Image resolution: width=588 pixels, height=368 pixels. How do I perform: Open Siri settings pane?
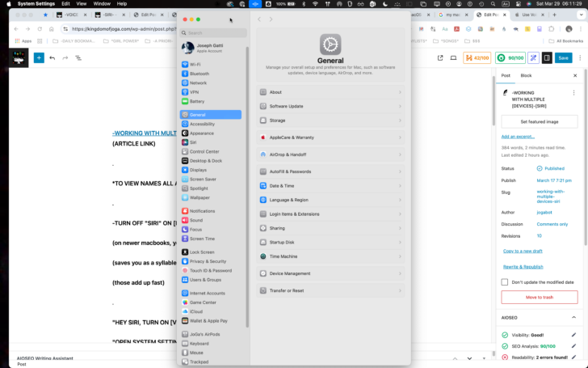[193, 142]
